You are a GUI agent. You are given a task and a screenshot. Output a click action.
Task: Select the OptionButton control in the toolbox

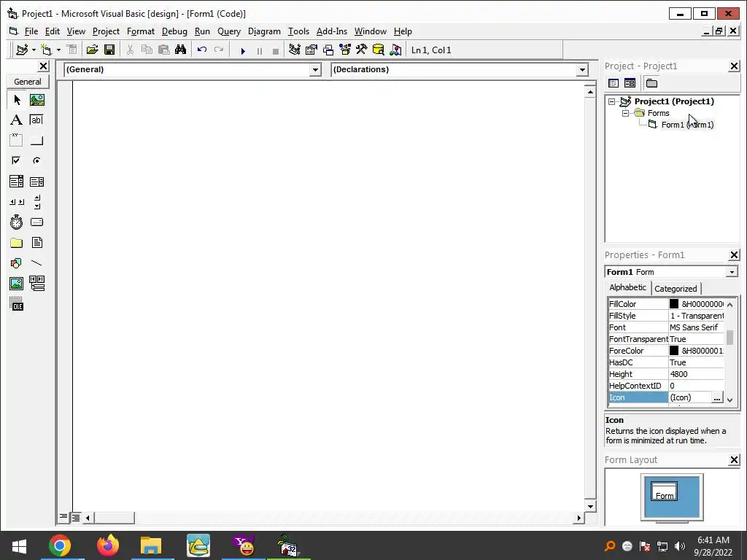point(36,160)
